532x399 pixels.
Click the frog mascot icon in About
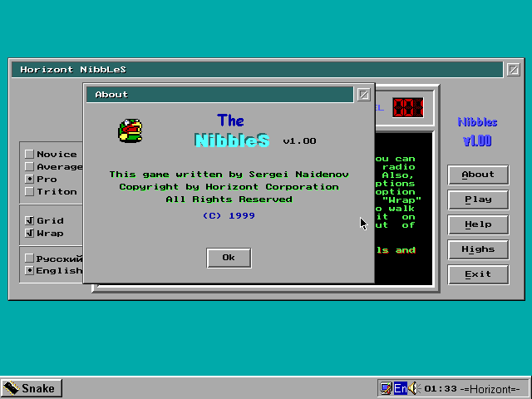tap(131, 131)
